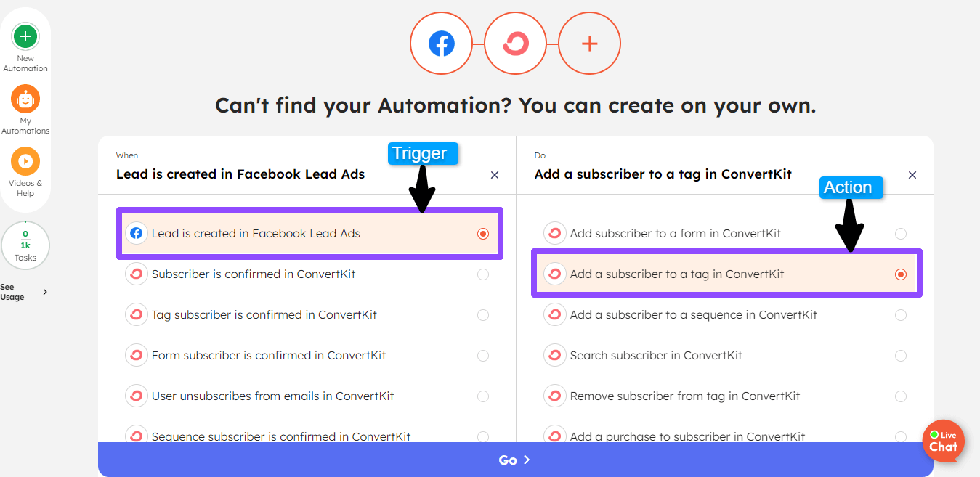
Task: Click the New Automation icon in sidebar
Action: [25, 36]
